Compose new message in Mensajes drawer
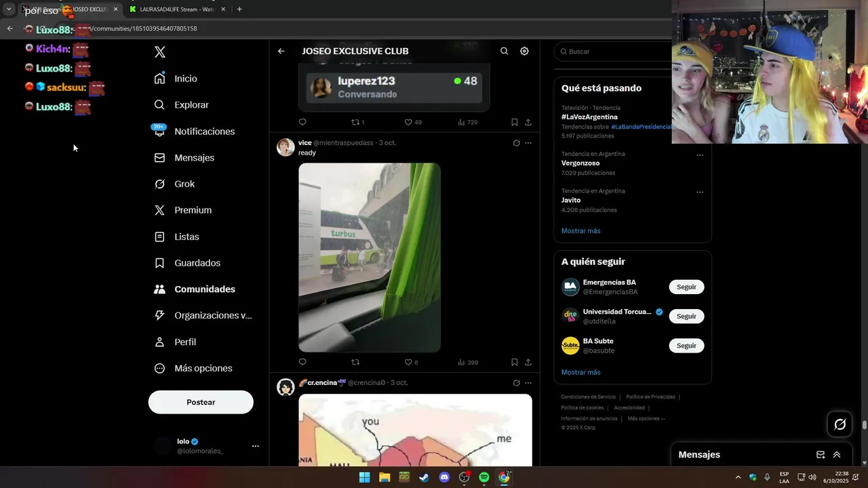 pyautogui.click(x=821, y=455)
